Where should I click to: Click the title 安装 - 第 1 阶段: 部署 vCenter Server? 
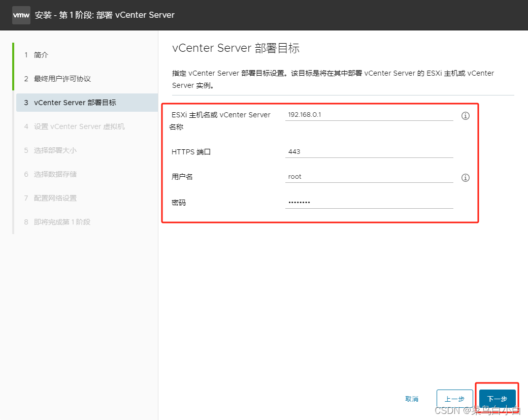[x=105, y=15]
